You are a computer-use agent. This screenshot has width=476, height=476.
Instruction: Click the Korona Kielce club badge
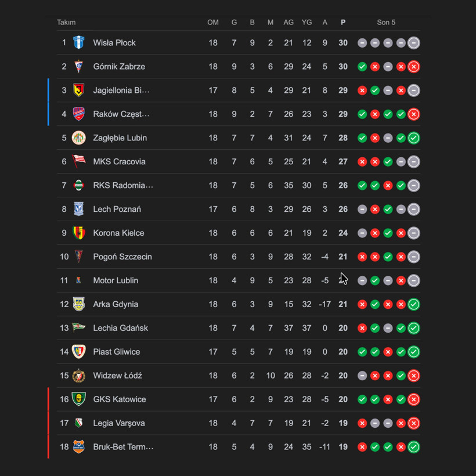(x=79, y=233)
